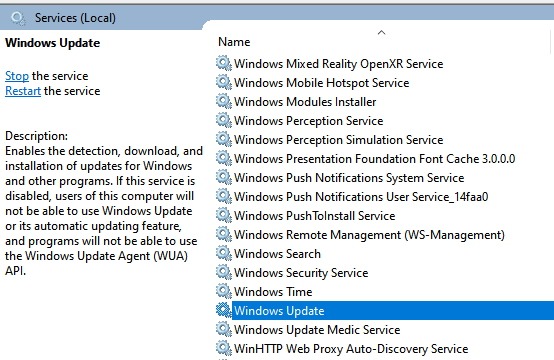Screen dimensions: 554x360
Task: Click gear icon of Windows Mobile Hotspot Service
Action: 224,83
